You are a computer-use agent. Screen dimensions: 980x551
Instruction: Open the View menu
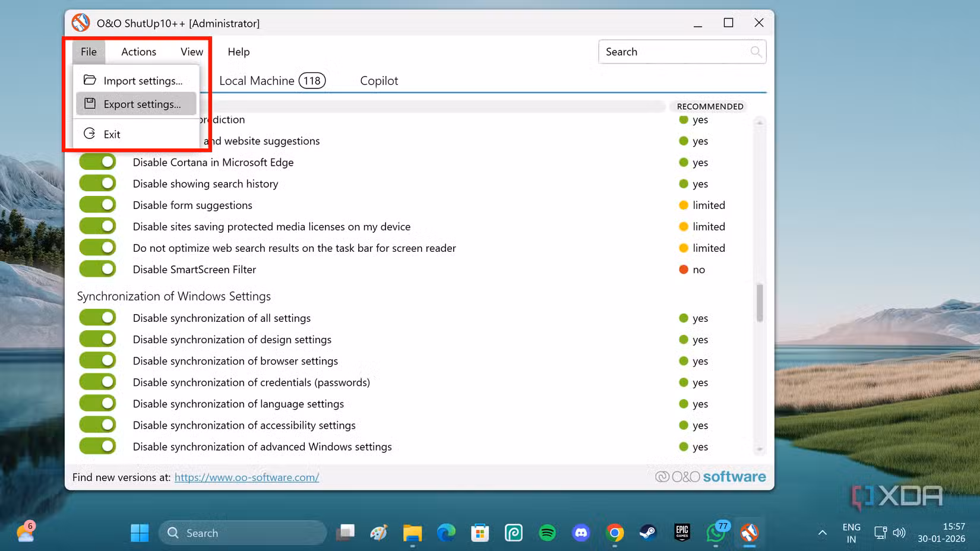(x=192, y=52)
